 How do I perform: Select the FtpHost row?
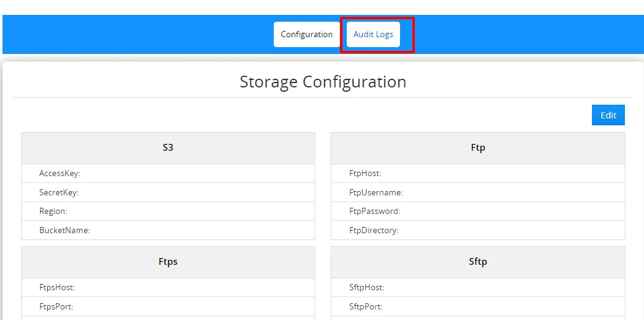tap(477, 174)
